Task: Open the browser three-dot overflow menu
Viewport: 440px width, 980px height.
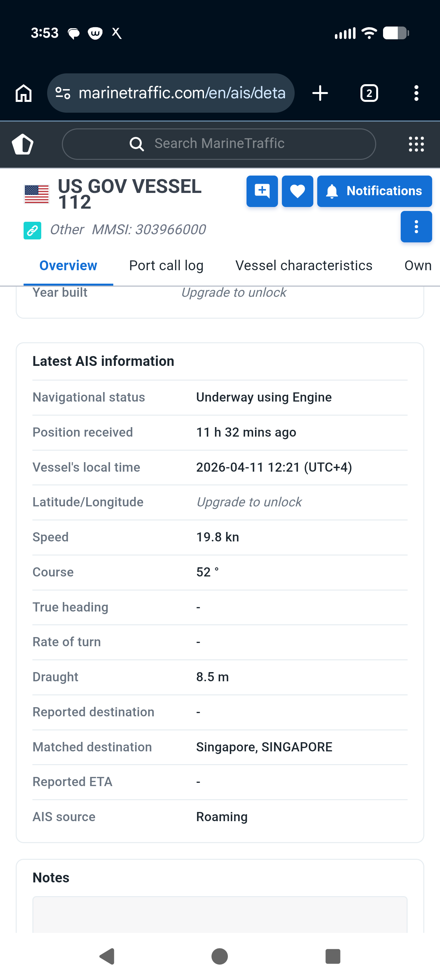Action: pos(416,93)
